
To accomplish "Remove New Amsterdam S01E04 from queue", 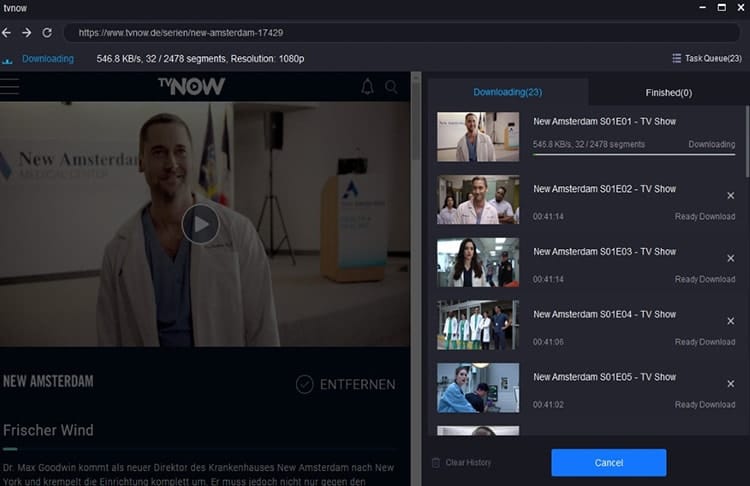I will [x=730, y=321].
